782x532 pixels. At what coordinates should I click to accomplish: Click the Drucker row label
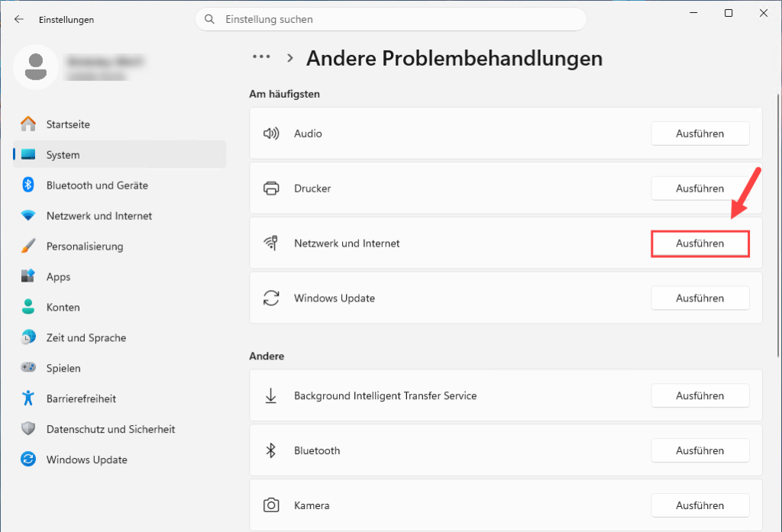coord(312,188)
